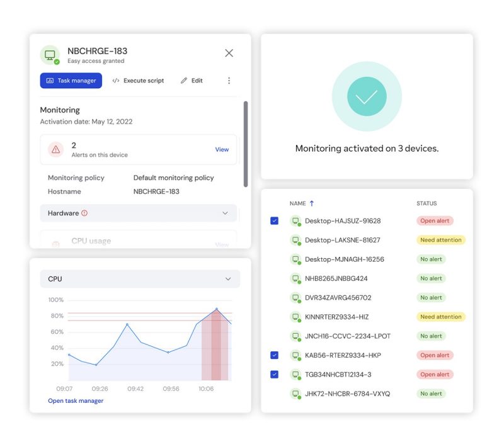Open the CPU metric dropdown
This screenshot has height=447, width=504.
(140, 279)
